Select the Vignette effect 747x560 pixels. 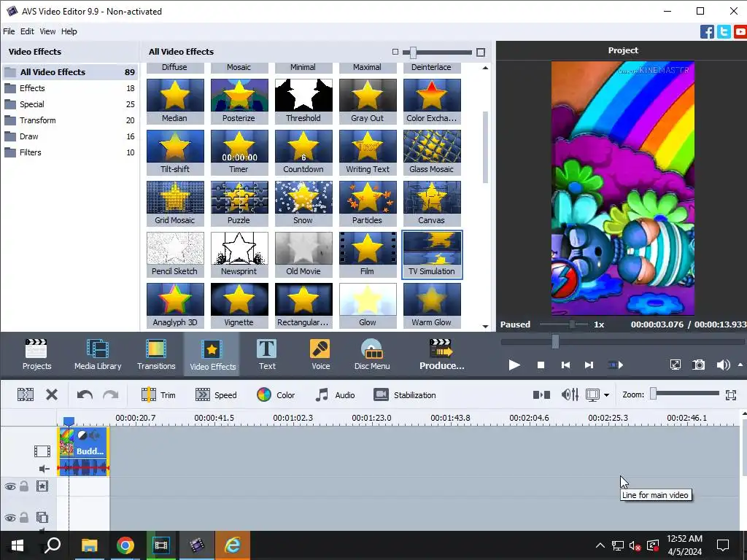239,306
